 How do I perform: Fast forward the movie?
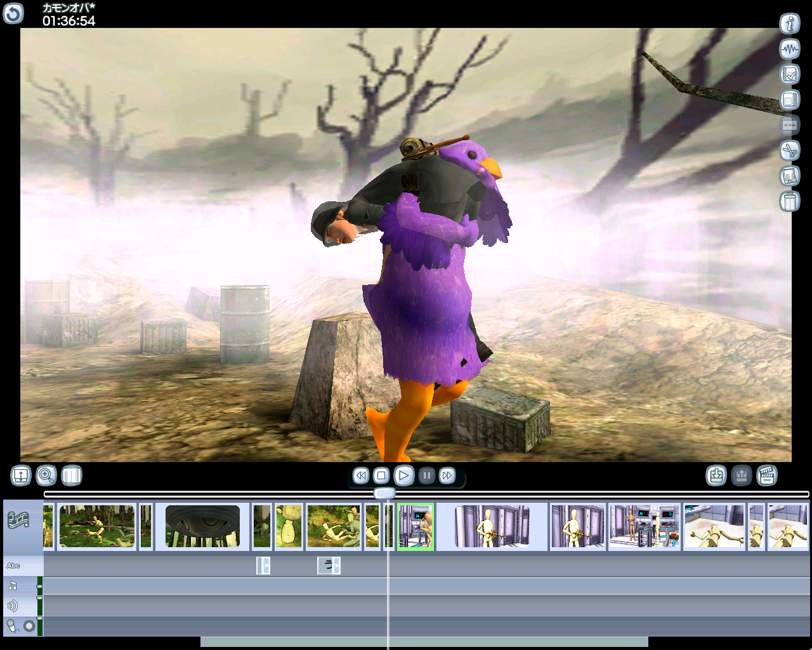click(x=447, y=475)
